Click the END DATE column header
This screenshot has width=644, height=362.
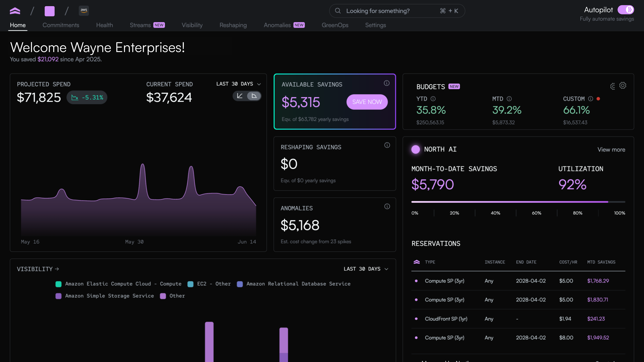click(526, 262)
